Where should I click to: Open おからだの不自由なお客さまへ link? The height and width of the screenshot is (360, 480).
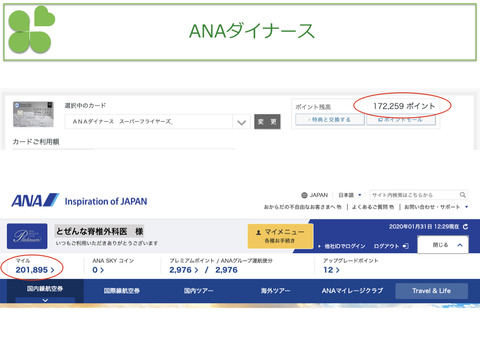(x=303, y=207)
